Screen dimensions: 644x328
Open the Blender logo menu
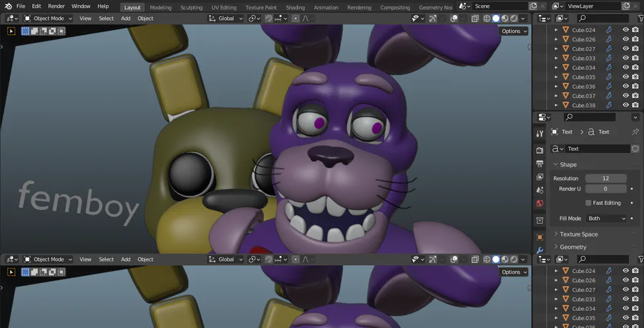coord(8,6)
